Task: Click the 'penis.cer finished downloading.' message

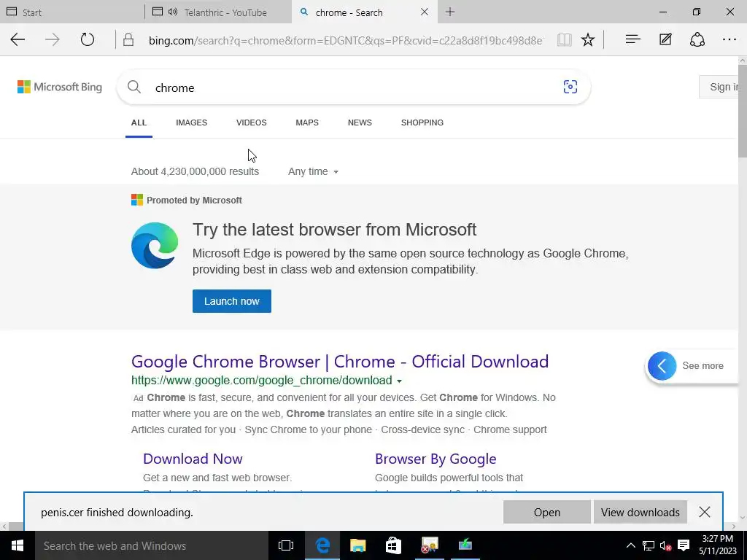Action: click(x=117, y=513)
